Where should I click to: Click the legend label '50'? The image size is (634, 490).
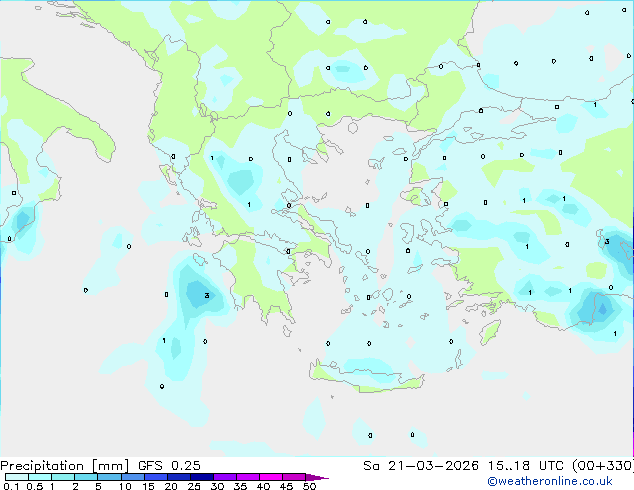coord(309,486)
